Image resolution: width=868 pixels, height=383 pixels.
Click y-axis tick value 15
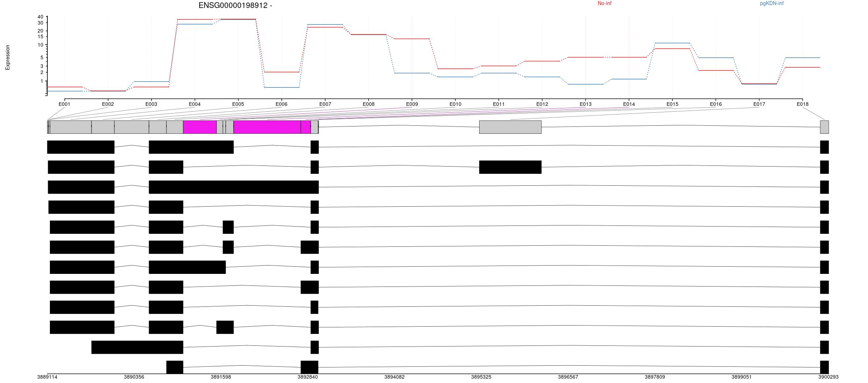pyautogui.click(x=40, y=36)
